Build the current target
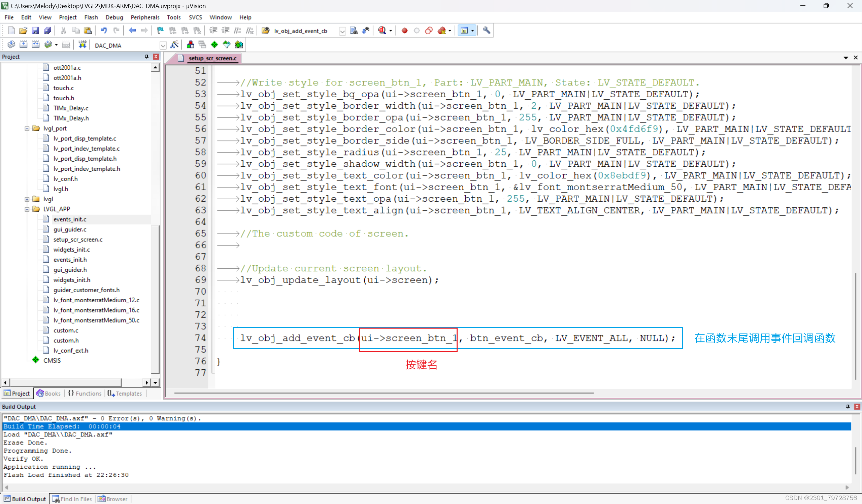Screen dimensions: 862x504 [24, 44]
